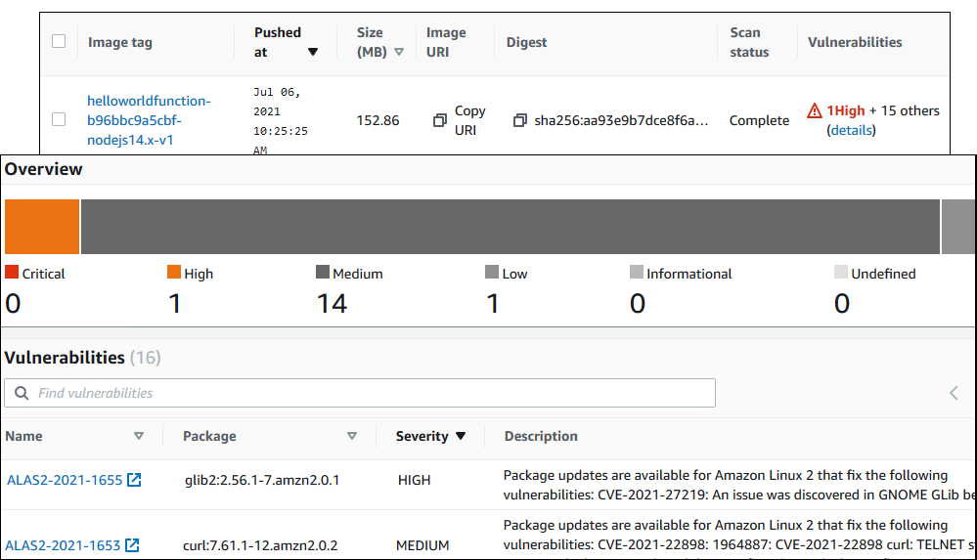Click the Medium legend swatch

pyautogui.click(x=322, y=273)
